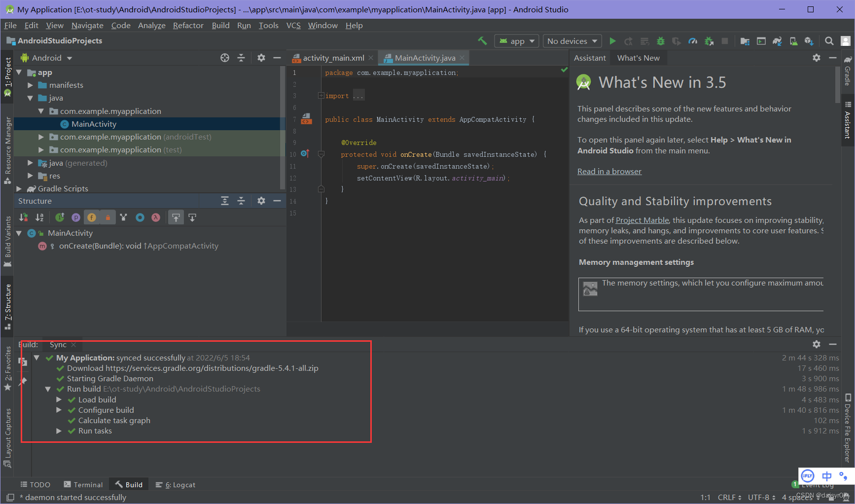Open the Refactor menu

point(188,25)
